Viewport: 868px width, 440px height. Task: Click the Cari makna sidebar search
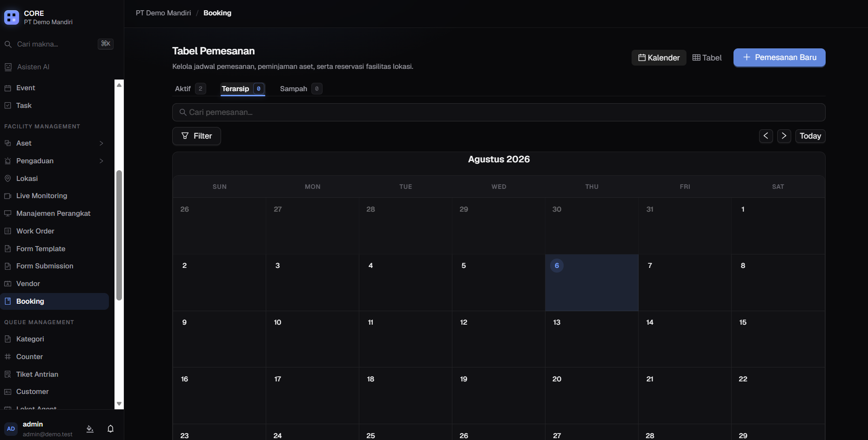coord(59,44)
